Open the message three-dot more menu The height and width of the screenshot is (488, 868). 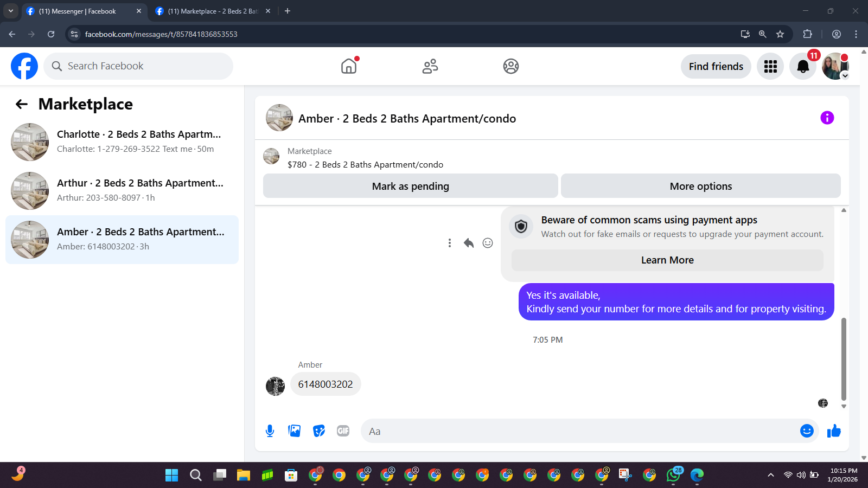point(450,243)
